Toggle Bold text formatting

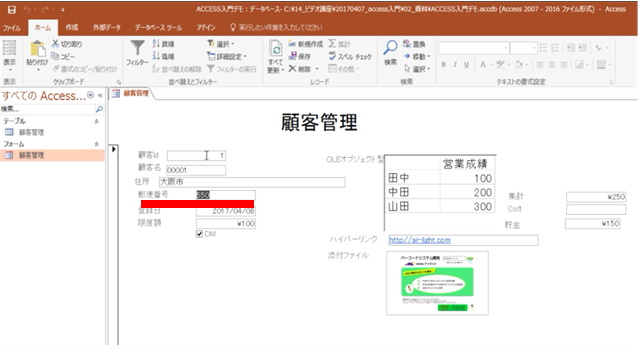pyautogui.click(x=443, y=64)
